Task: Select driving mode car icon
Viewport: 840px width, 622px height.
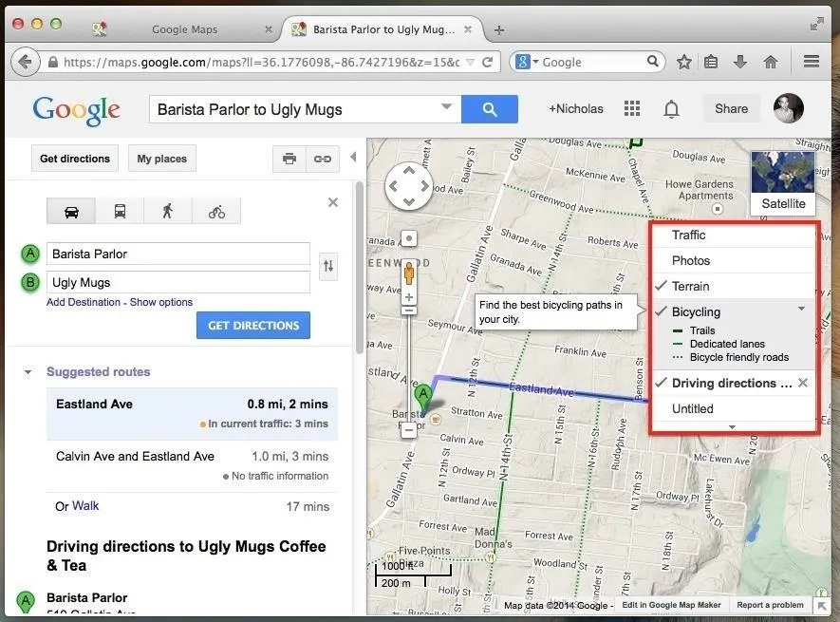Action: [71, 211]
